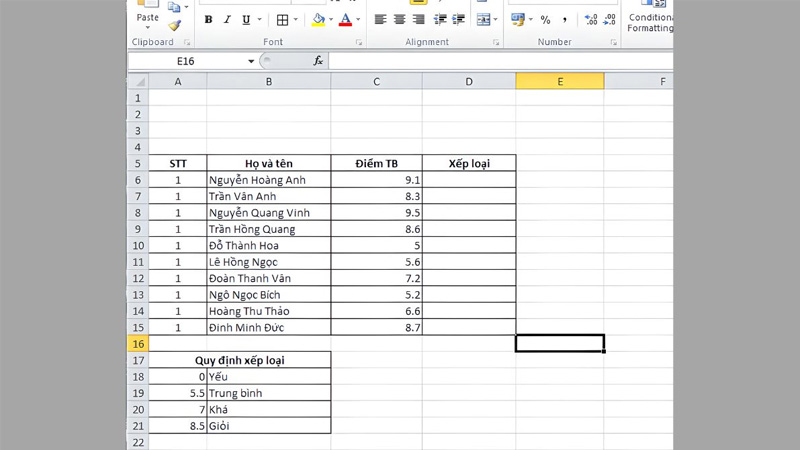Select cell 'Đinh Minh Đức'

(269, 327)
